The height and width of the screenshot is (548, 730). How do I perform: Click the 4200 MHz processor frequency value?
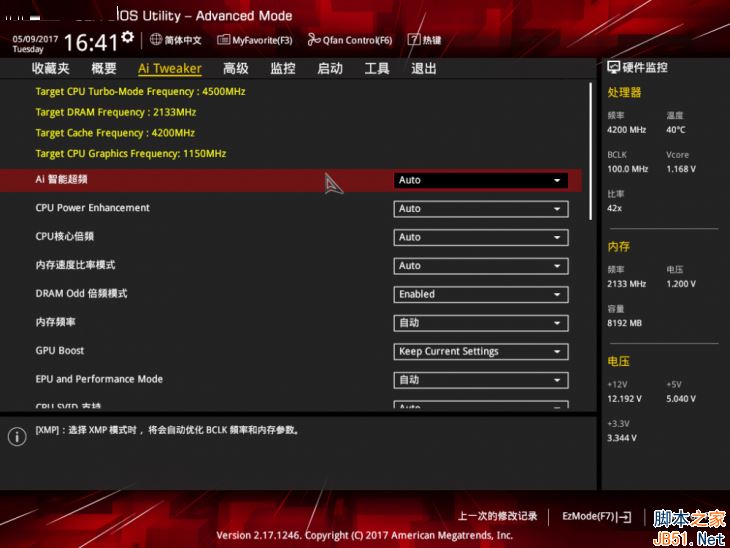627,130
